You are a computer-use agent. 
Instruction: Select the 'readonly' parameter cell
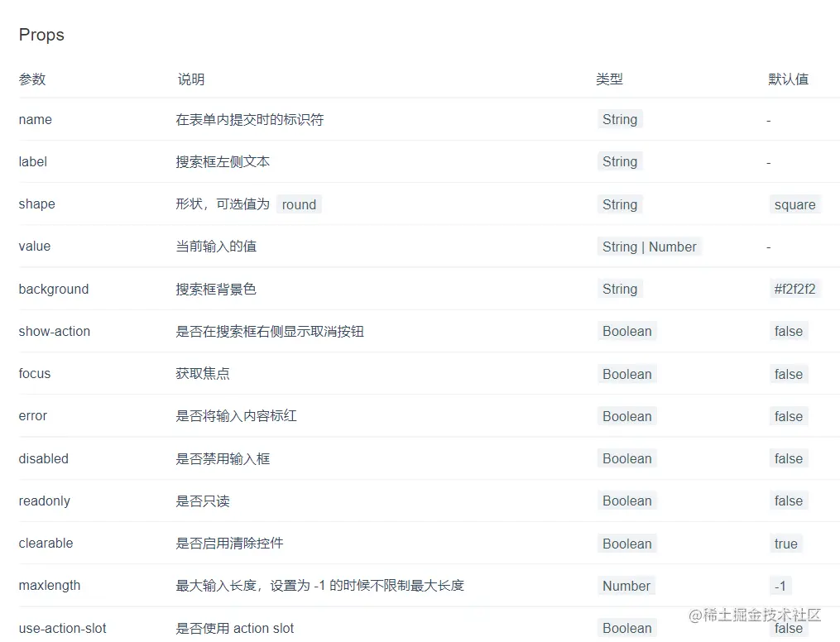coord(45,501)
